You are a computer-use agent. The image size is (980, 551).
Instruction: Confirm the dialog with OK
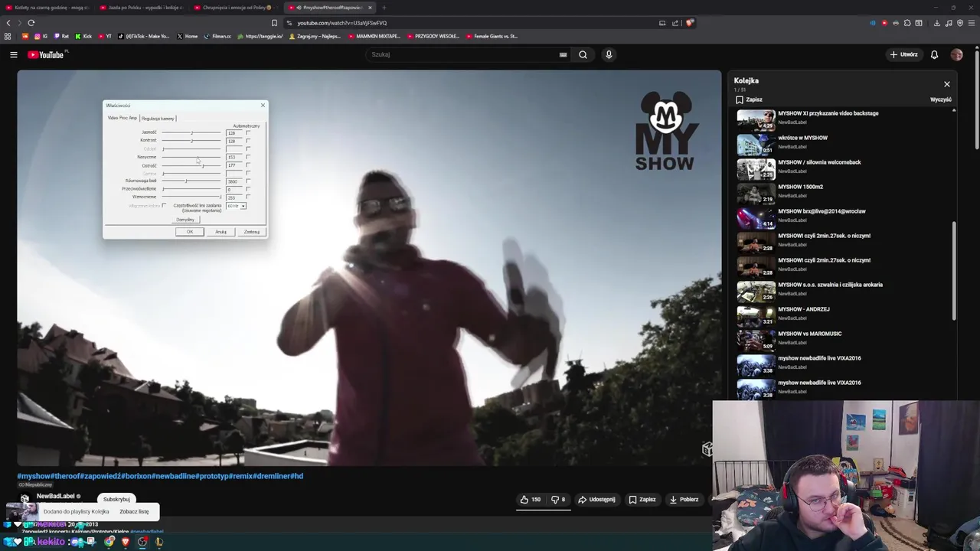[190, 232]
